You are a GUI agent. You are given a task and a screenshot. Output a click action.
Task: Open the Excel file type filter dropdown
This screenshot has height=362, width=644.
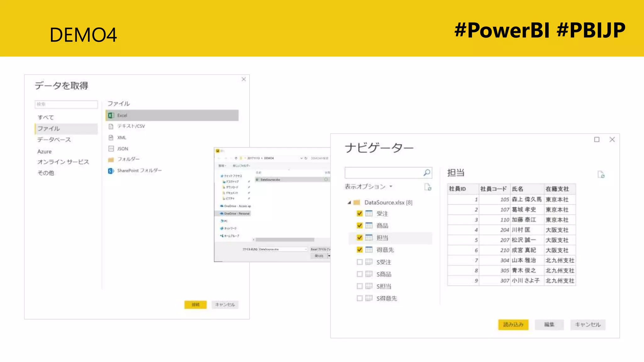(320, 249)
